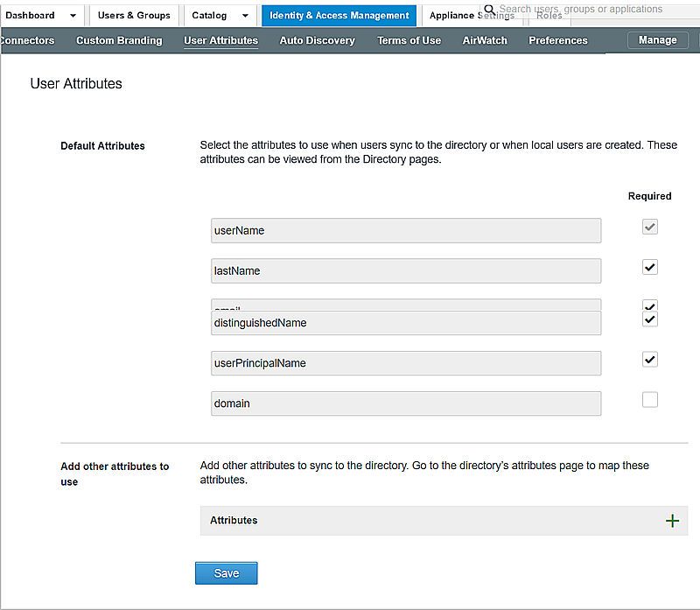
Task: Open the Connectors submenu item
Action: click(x=27, y=40)
